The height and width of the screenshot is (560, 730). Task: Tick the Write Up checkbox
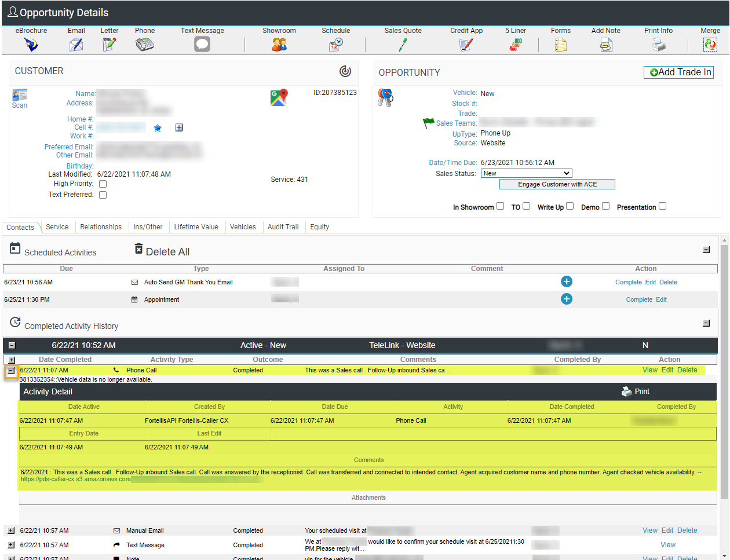570,206
